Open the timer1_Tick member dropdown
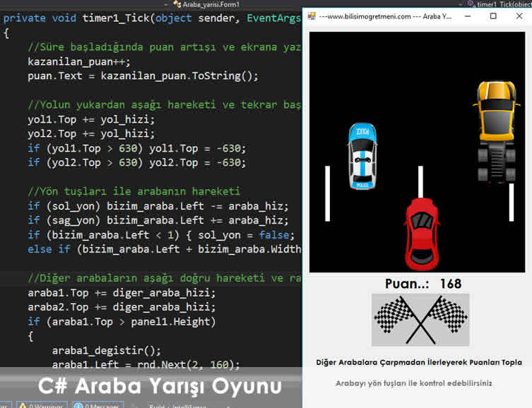532x408 pixels. (503, 4)
